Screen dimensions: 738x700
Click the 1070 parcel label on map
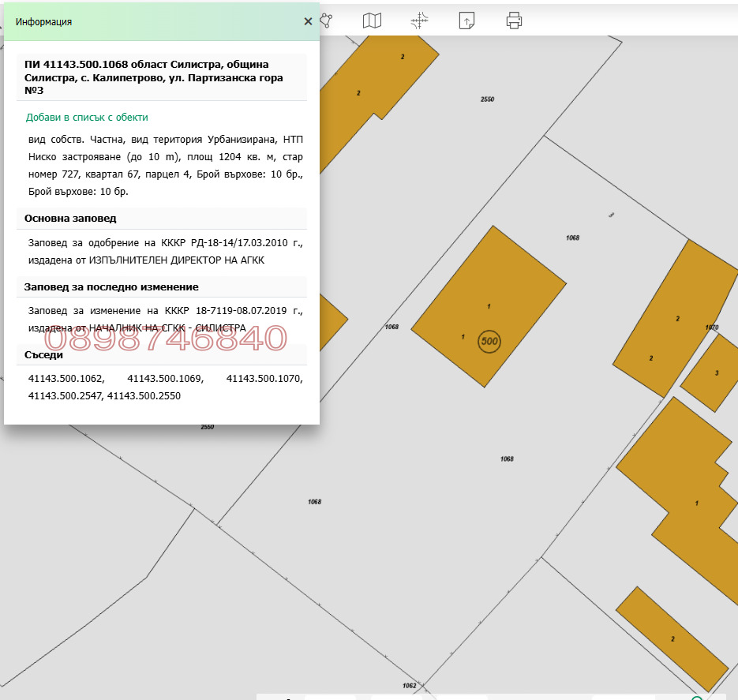click(x=712, y=328)
